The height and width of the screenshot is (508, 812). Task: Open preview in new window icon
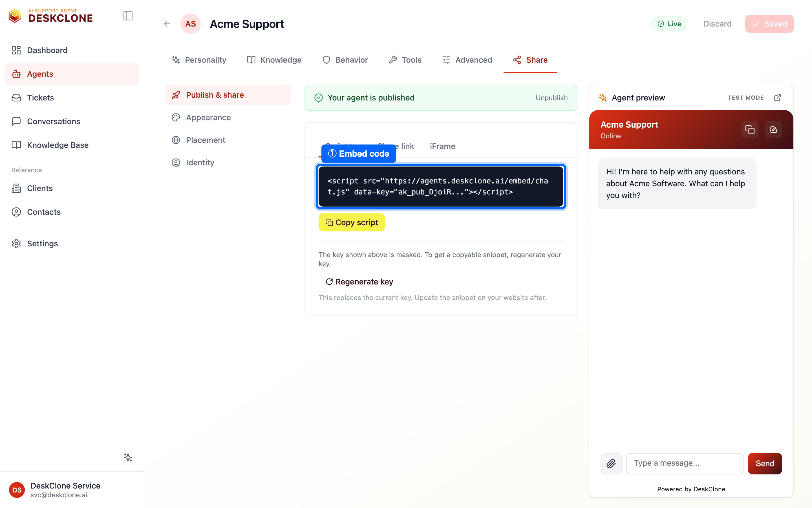pos(777,97)
